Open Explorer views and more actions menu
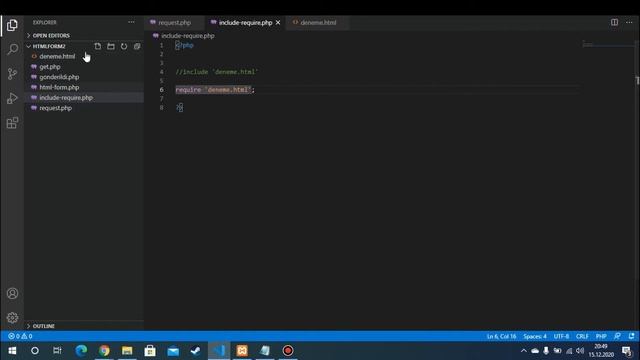 (131, 22)
